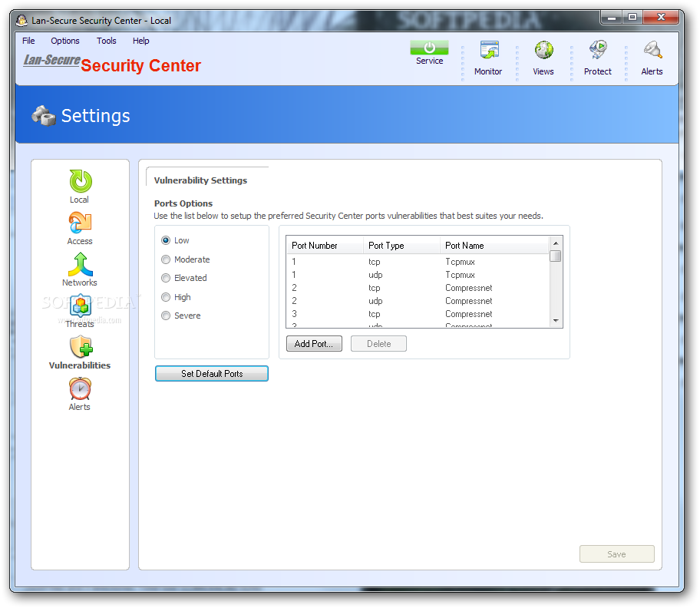Open the Tools menu

107,41
